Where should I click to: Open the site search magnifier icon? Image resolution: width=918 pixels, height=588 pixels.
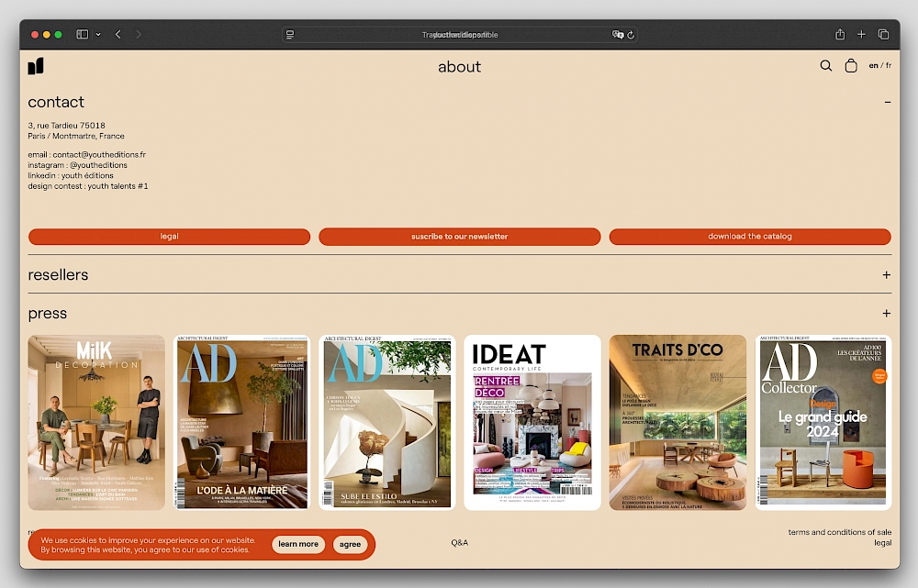coord(825,66)
